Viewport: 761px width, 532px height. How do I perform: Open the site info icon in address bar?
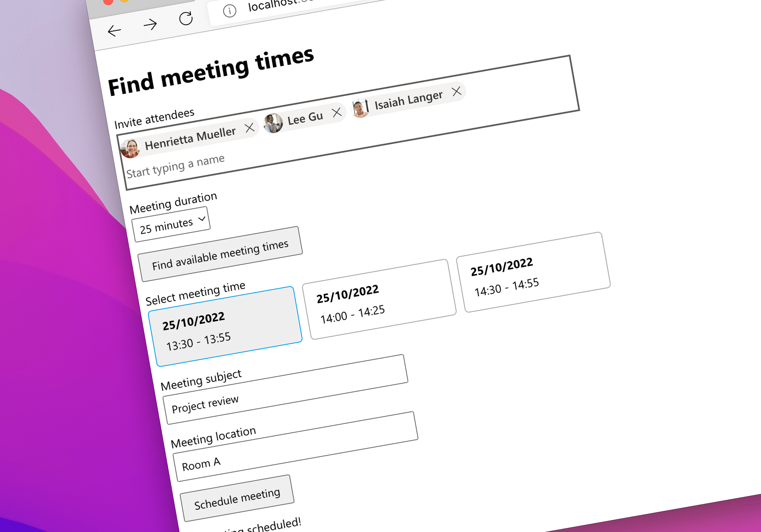[229, 11]
